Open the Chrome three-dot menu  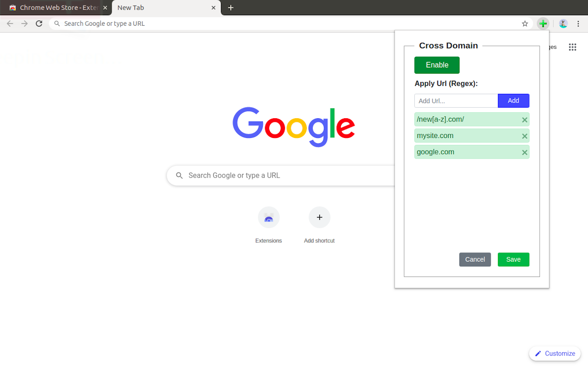[578, 23]
